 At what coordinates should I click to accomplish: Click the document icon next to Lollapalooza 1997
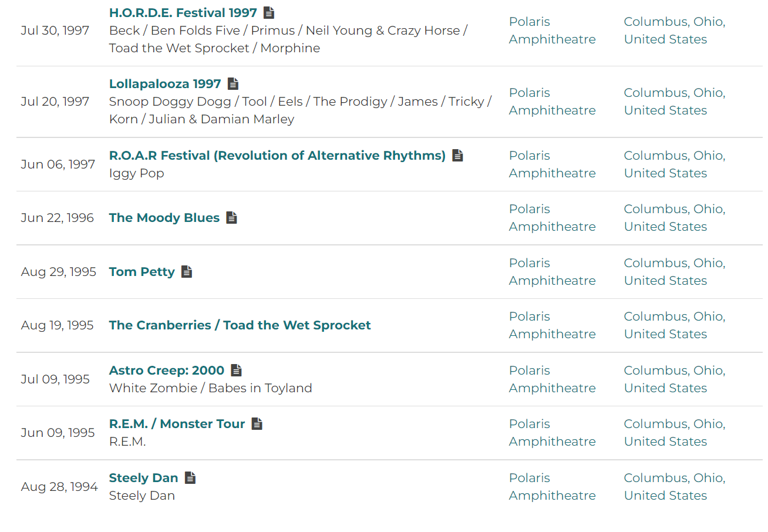pos(233,84)
